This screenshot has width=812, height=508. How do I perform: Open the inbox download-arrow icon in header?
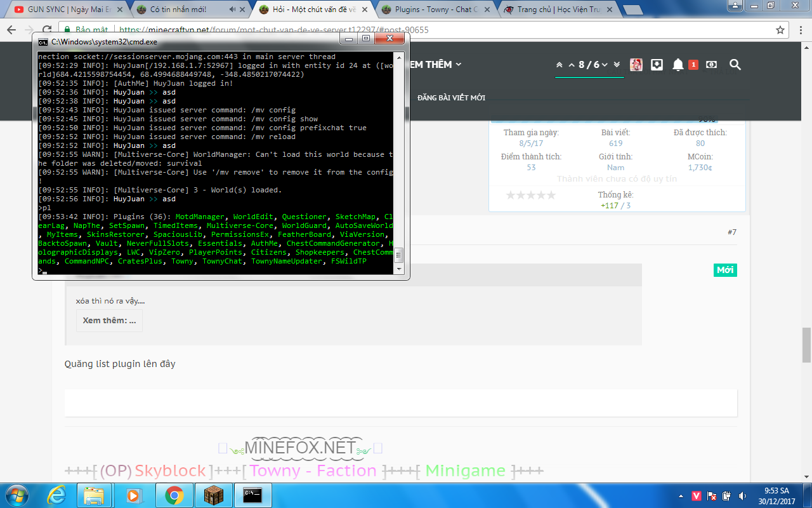pyautogui.click(x=657, y=65)
